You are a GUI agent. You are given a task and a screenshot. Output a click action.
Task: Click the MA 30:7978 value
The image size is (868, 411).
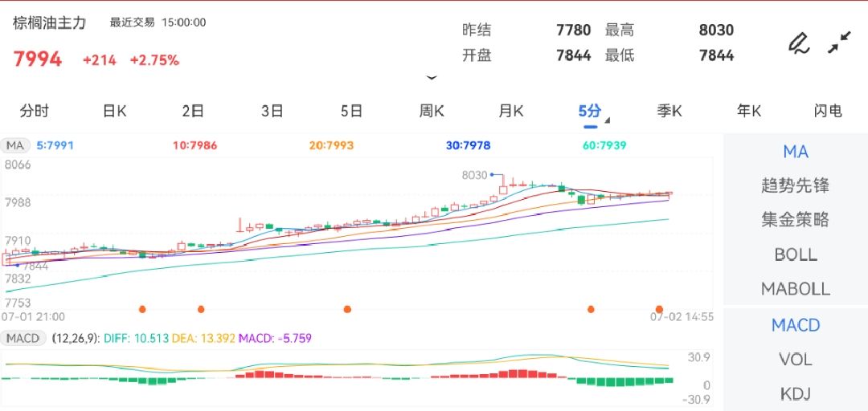click(468, 146)
